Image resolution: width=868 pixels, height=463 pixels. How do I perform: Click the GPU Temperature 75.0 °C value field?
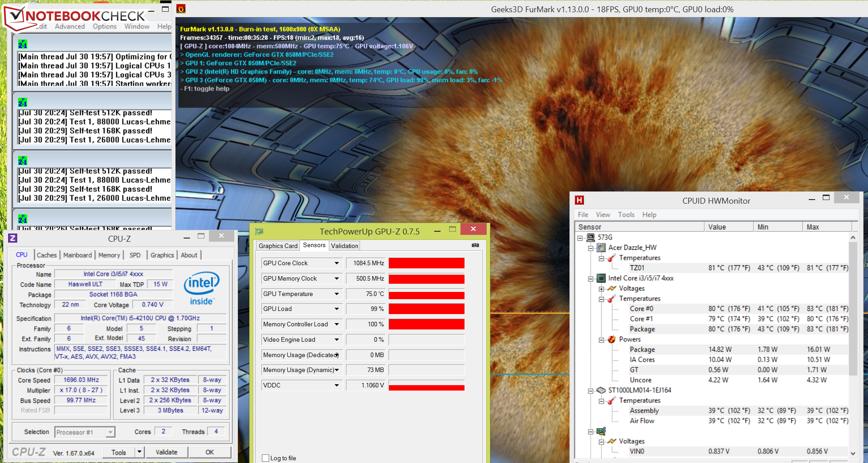click(x=365, y=294)
